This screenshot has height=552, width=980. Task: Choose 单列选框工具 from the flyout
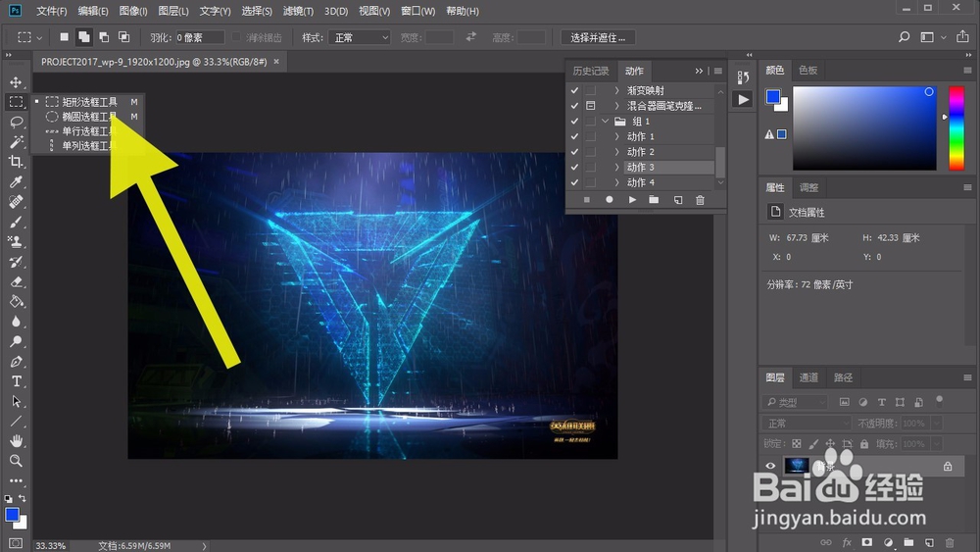tap(87, 146)
